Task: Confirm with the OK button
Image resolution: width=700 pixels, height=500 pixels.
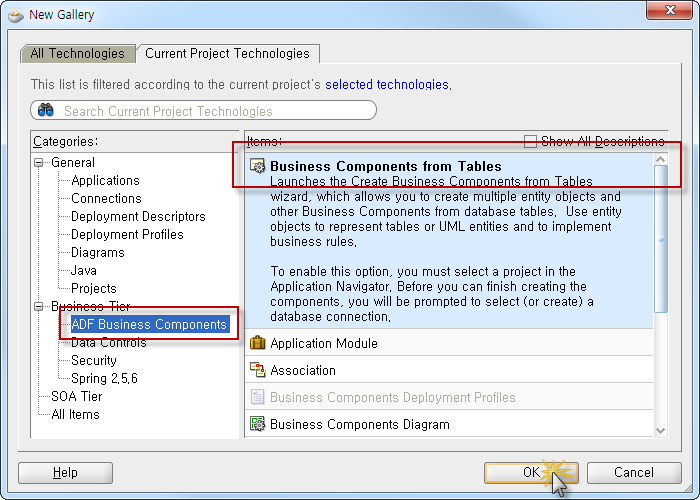Action: point(531,472)
